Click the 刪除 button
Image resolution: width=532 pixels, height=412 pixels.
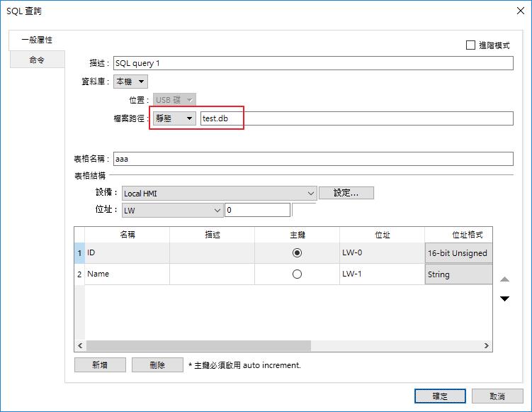point(157,365)
